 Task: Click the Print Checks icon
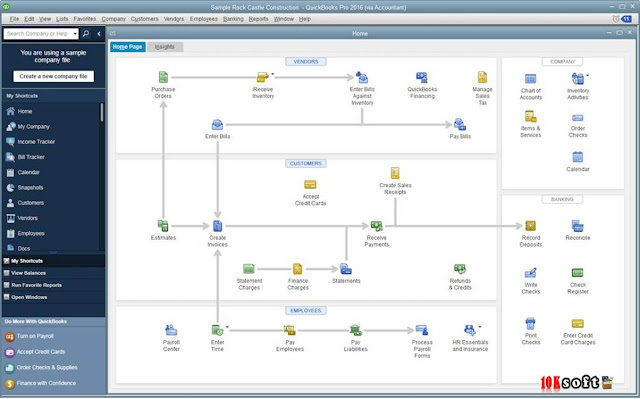coord(530,324)
